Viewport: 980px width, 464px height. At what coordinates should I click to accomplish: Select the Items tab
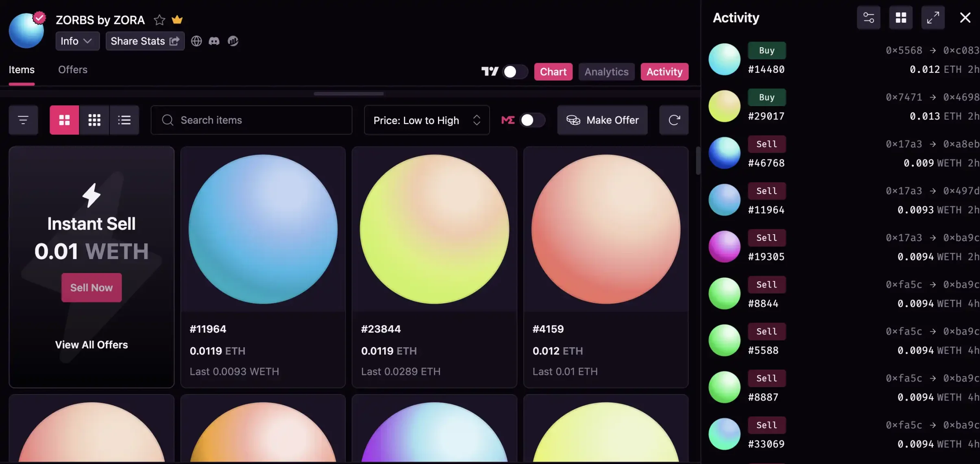[21, 70]
